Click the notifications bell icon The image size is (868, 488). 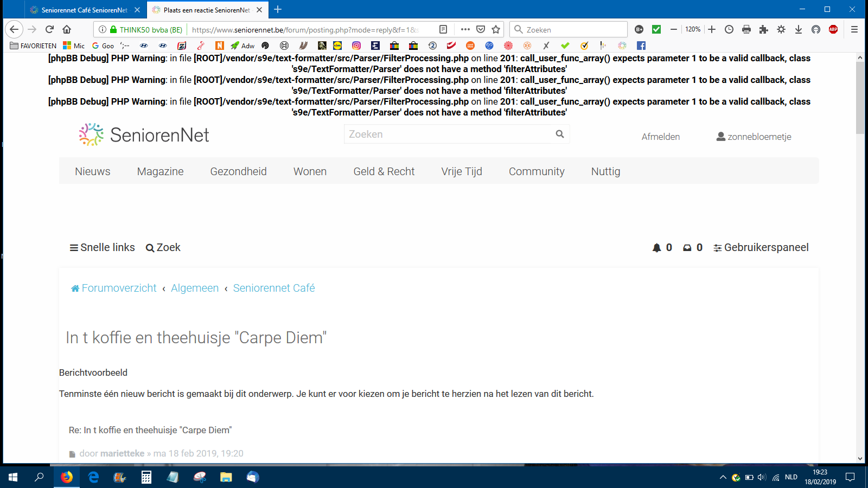[x=657, y=248]
